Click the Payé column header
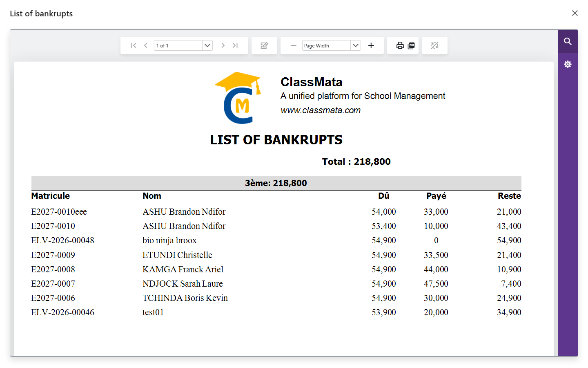588x368 pixels. pyautogui.click(x=436, y=196)
